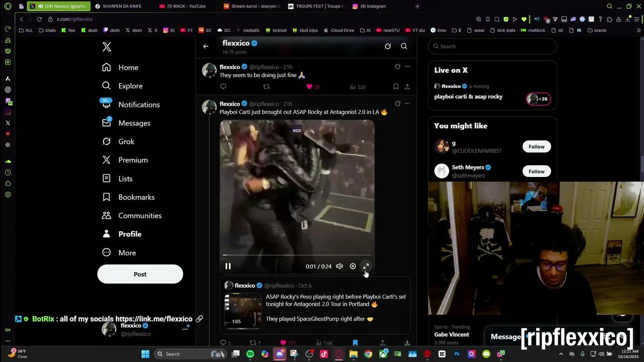Follow user g @CUDDLEMAWRIST
Image resolution: width=644 pixels, height=362 pixels.
coord(536,147)
